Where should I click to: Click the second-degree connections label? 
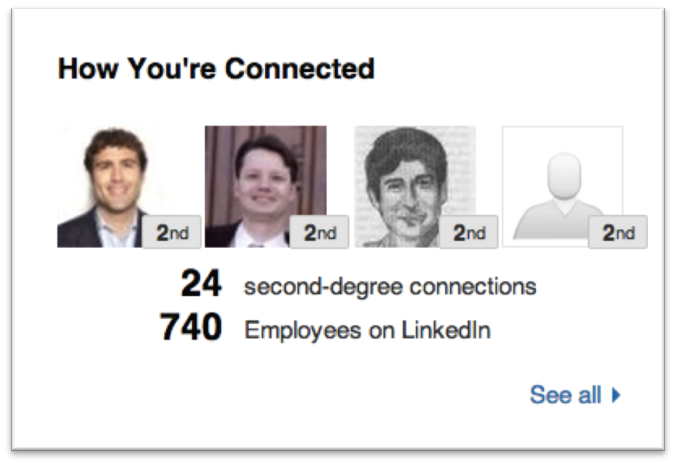(x=390, y=288)
